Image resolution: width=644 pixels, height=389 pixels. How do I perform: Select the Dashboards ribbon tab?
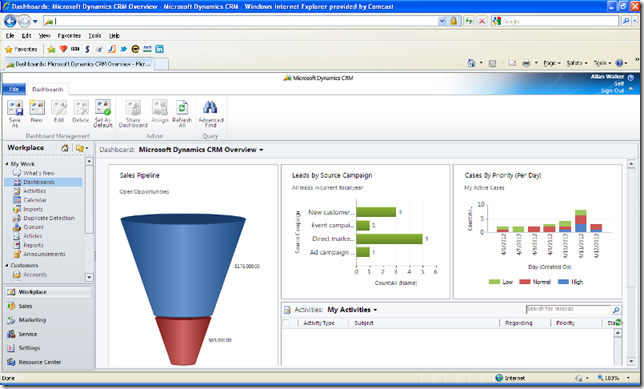(48, 89)
